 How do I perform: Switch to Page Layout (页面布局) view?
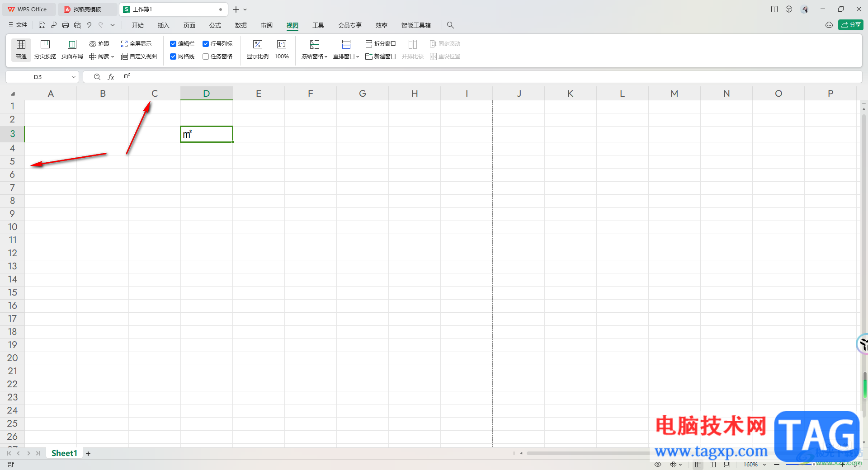pos(72,50)
